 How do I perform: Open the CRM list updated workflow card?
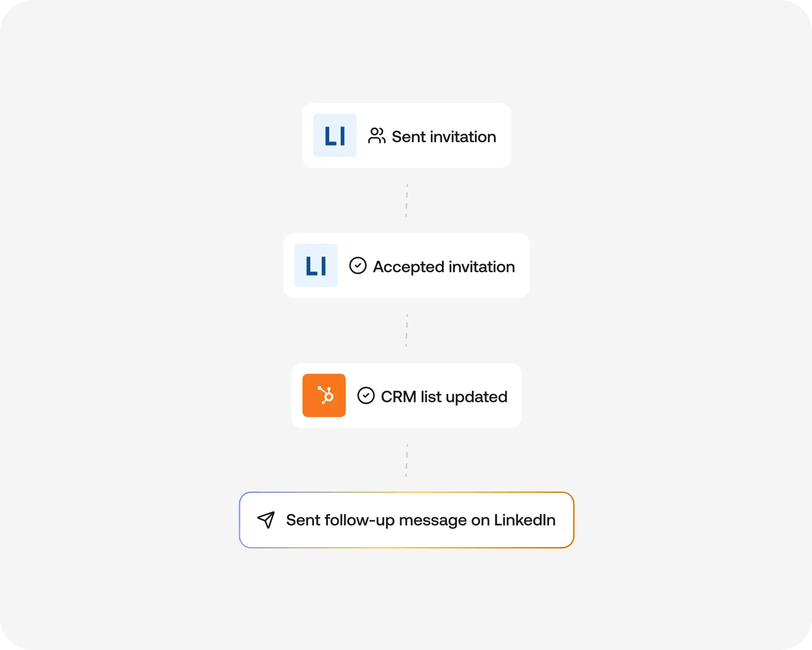(406, 395)
